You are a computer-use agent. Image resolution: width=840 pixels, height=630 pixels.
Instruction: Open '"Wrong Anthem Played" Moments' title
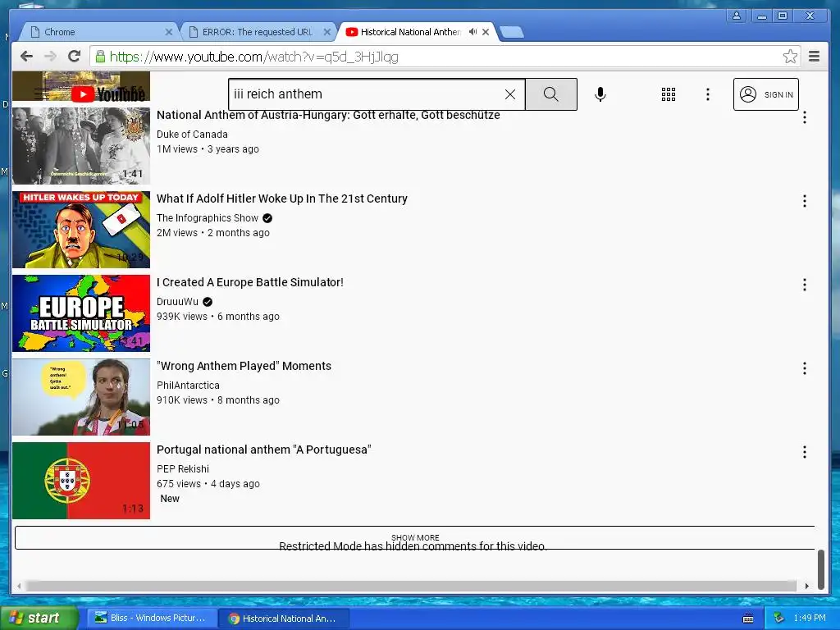(244, 366)
